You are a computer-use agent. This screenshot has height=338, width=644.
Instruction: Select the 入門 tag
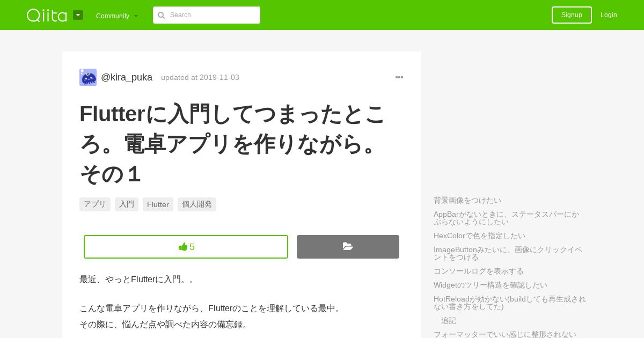(x=127, y=204)
